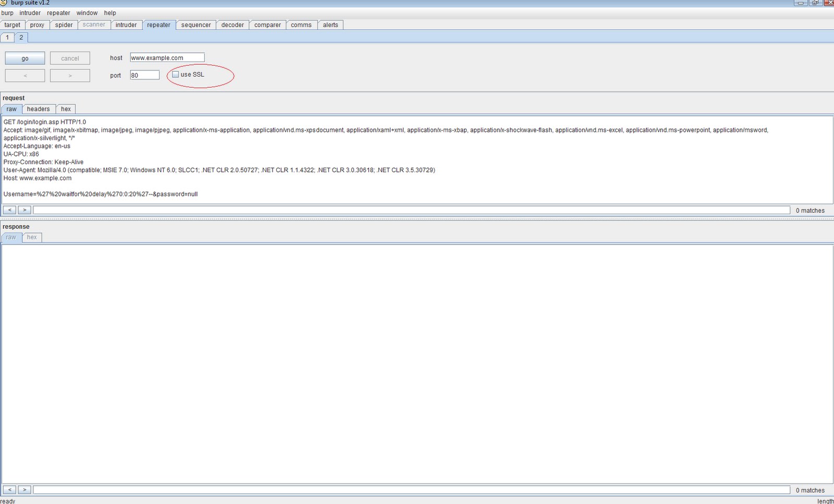Focus the response search box
Viewport: 834px width, 504px height.
pyautogui.click(x=412, y=490)
